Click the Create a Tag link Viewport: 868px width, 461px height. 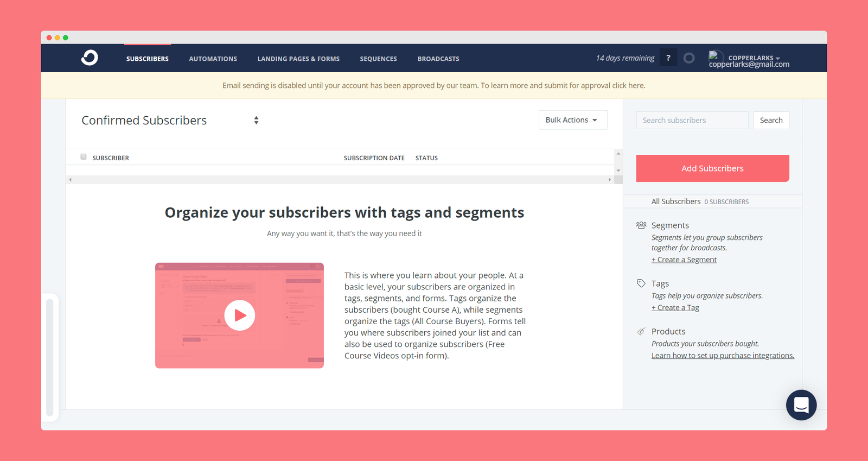(675, 307)
